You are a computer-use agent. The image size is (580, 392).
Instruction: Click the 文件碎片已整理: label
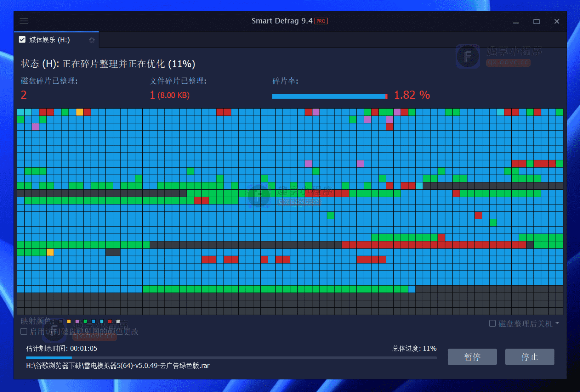click(x=178, y=81)
